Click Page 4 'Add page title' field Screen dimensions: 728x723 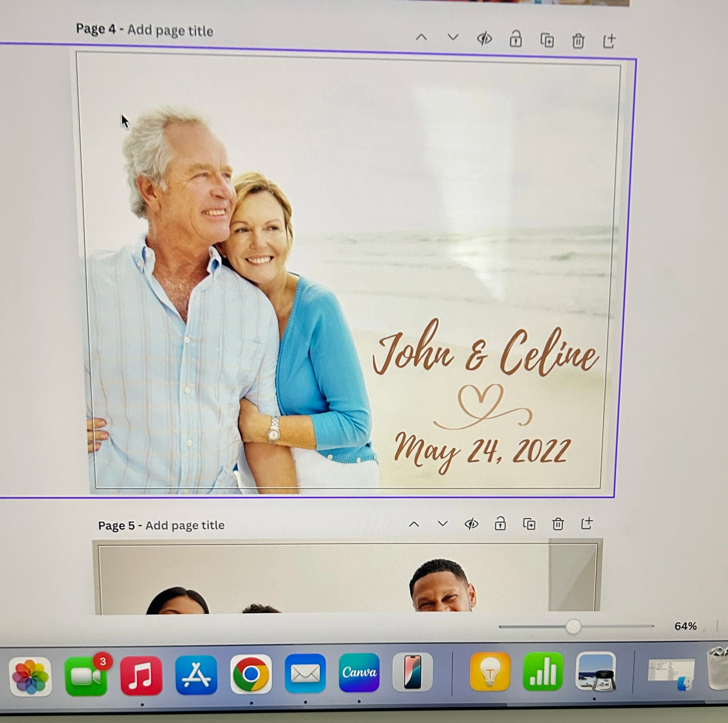(x=170, y=31)
